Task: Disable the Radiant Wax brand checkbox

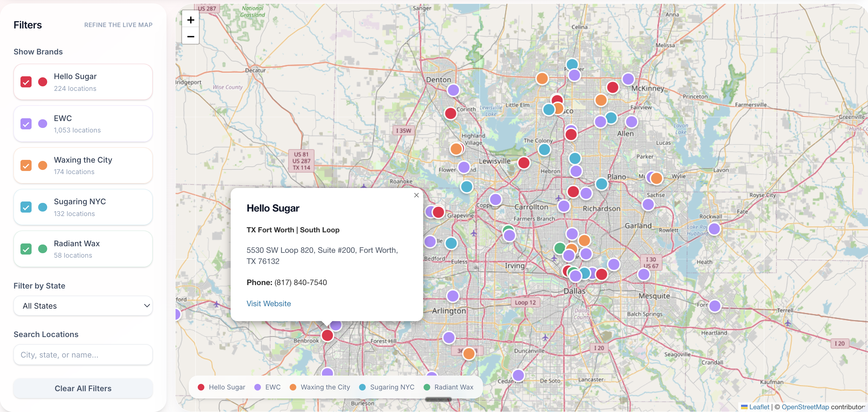Action: (26, 249)
